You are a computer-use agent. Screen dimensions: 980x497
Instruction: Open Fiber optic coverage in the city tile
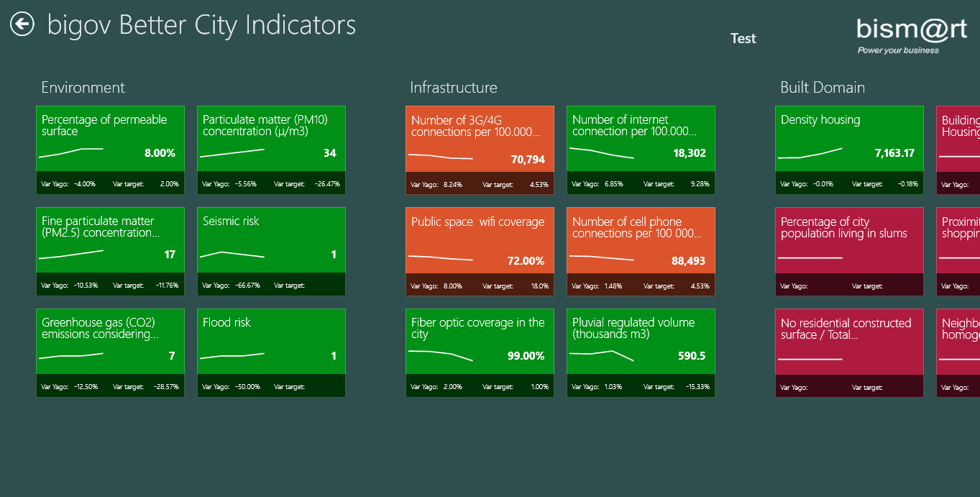click(x=480, y=352)
